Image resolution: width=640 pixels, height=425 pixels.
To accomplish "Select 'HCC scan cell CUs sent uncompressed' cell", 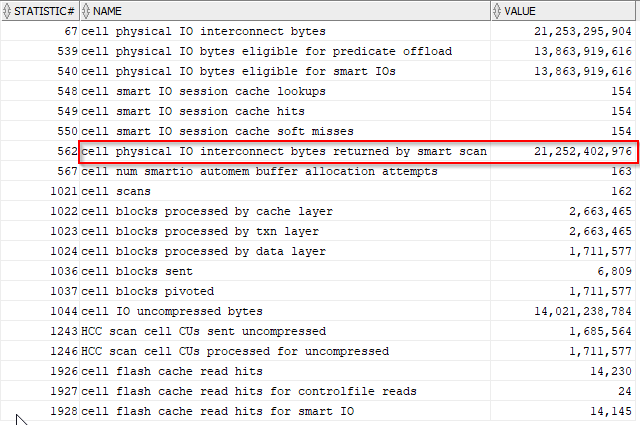I will click(203, 331).
